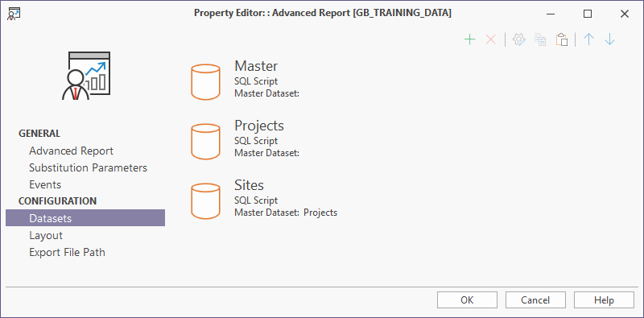Click the copy dataset icon
This screenshot has width=644, height=318.
coord(540,39)
